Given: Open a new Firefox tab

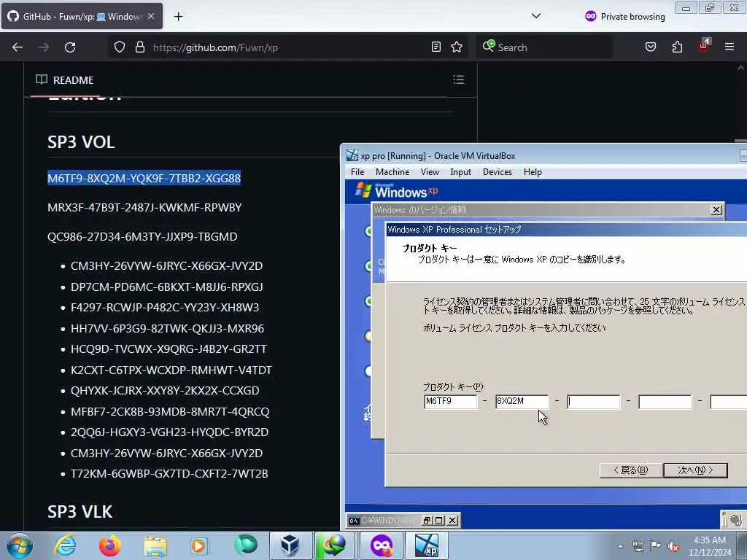Looking at the screenshot, I should click(178, 17).
